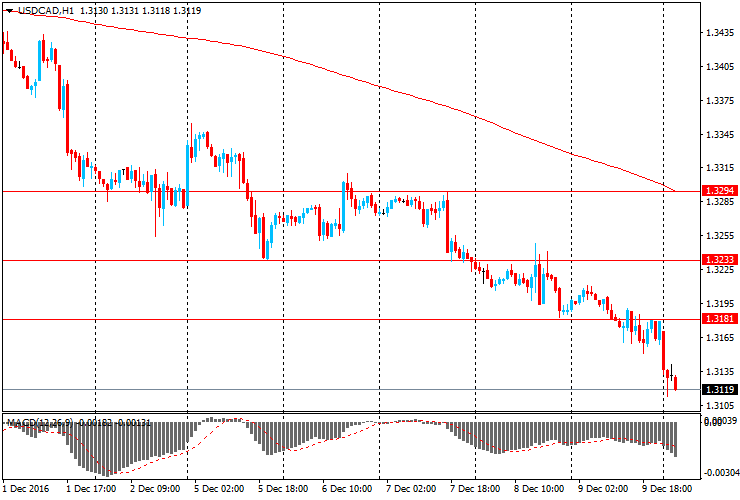Click the 1.3315 price scale value

[720, 168]
